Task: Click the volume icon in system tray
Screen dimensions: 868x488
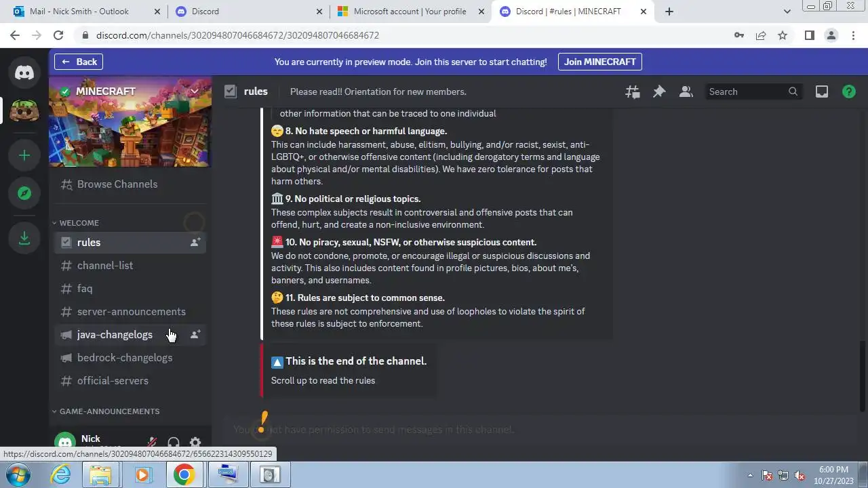Action: (800, 475)
